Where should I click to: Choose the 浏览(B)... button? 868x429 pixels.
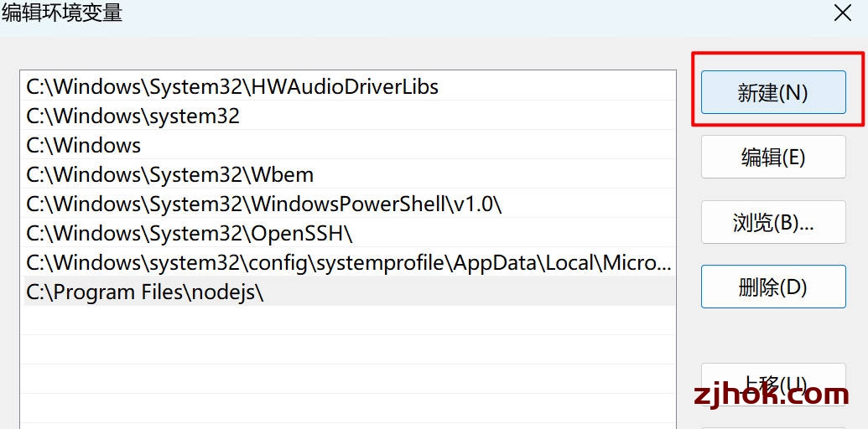[x=773, y=222]
